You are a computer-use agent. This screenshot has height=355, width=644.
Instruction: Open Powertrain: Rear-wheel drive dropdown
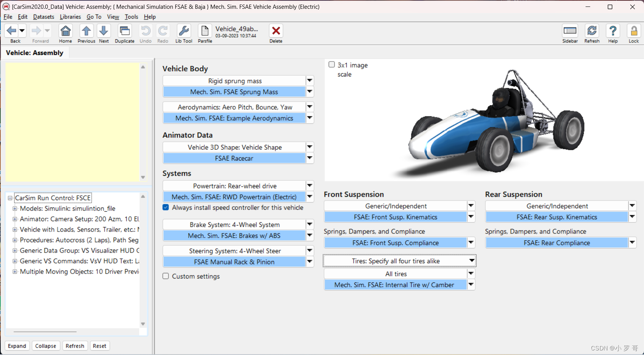click(x=310, y=186)
